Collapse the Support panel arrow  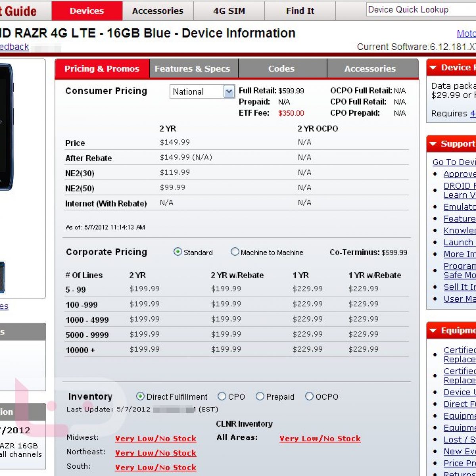433,144
